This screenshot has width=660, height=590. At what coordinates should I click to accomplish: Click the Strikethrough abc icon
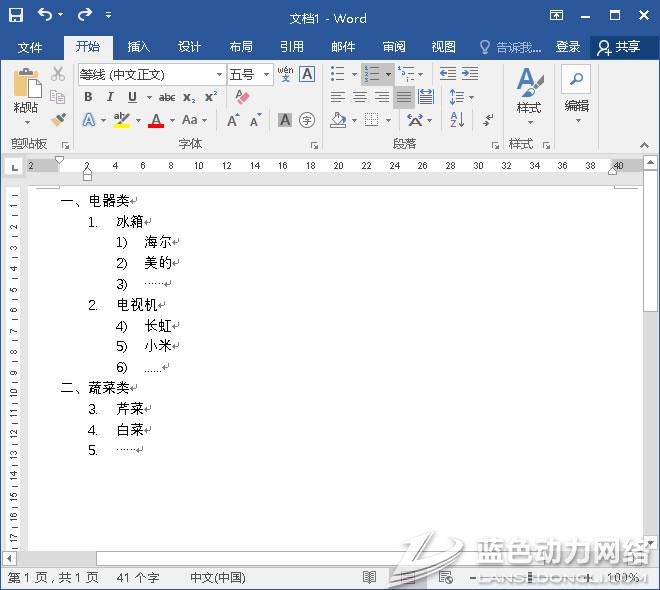point(167,97)
